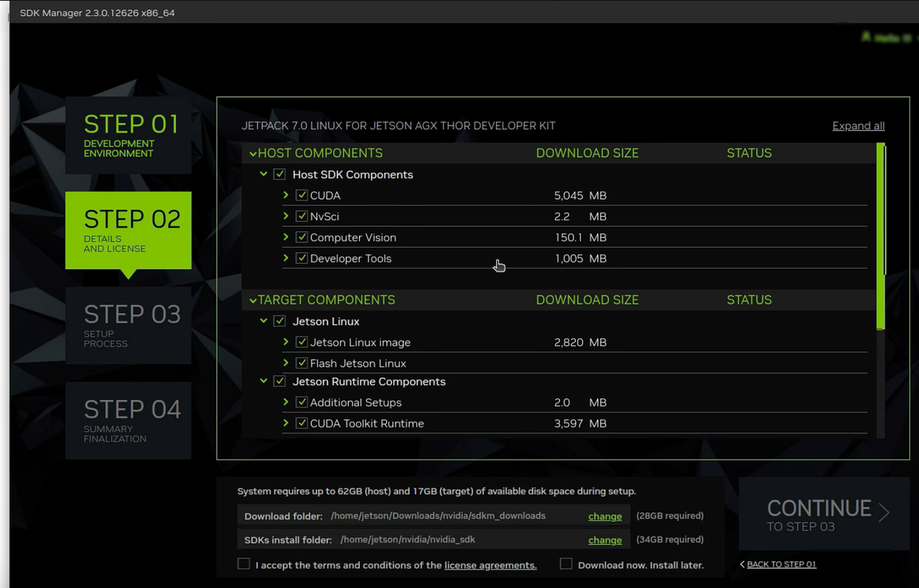This screenshot has height=588, width=919.
Task: Collapse the HOST COMPONENTS section
Action: click(x=253, y=154)
